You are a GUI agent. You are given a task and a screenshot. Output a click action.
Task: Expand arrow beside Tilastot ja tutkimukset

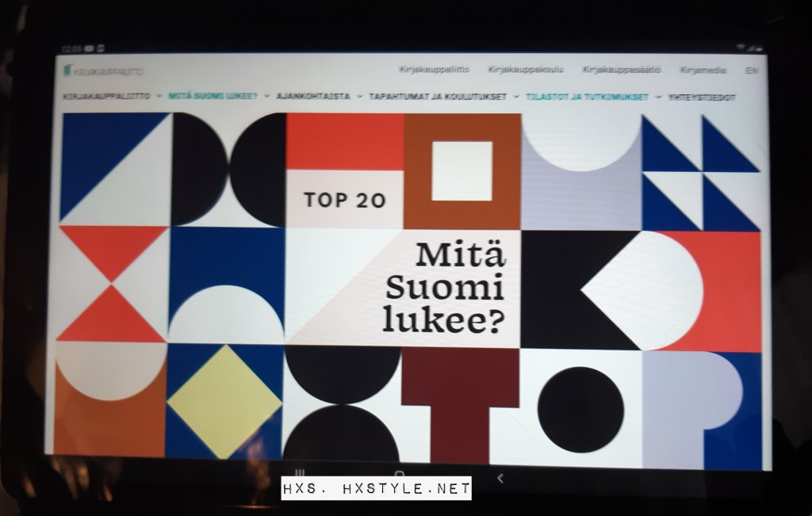pos(659,97)
